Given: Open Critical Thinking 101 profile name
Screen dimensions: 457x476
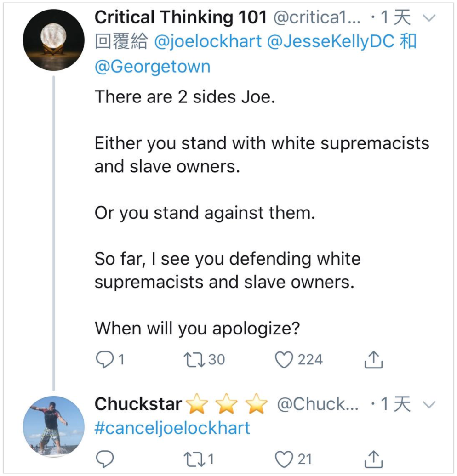Looking at the screenshot, I should coord(181,17).
